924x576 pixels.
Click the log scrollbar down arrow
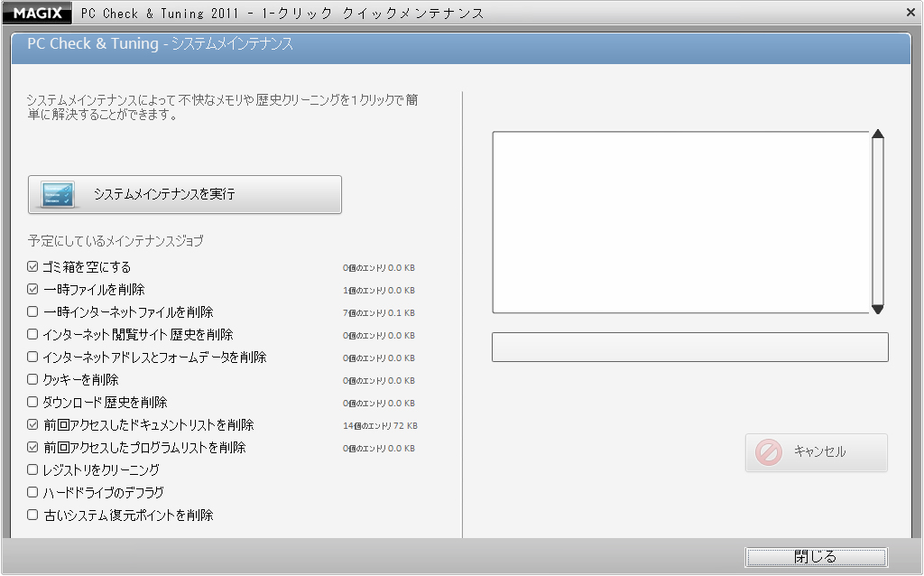(x=877, y=309)
